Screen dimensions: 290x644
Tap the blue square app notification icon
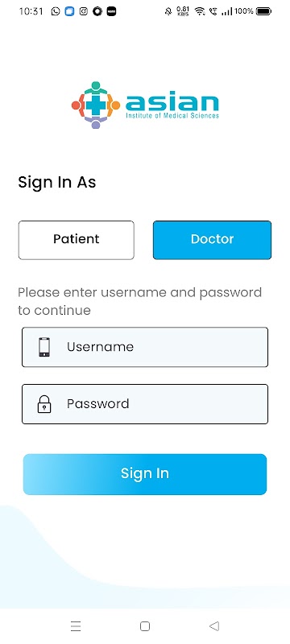point(69,11)
